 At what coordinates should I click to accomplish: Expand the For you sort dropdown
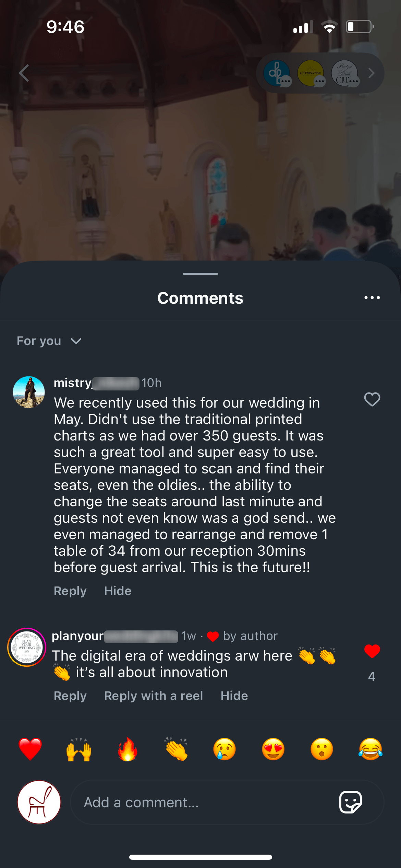pos(49,341)
